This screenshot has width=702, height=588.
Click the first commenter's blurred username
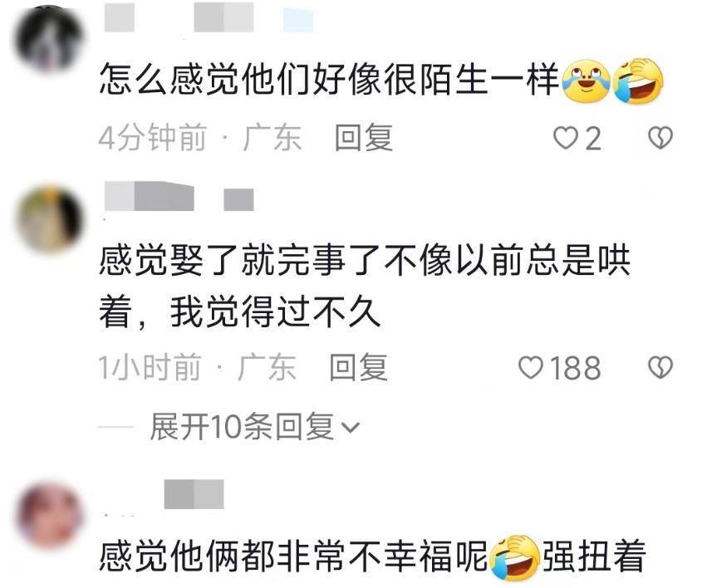(x=209, y=18)
